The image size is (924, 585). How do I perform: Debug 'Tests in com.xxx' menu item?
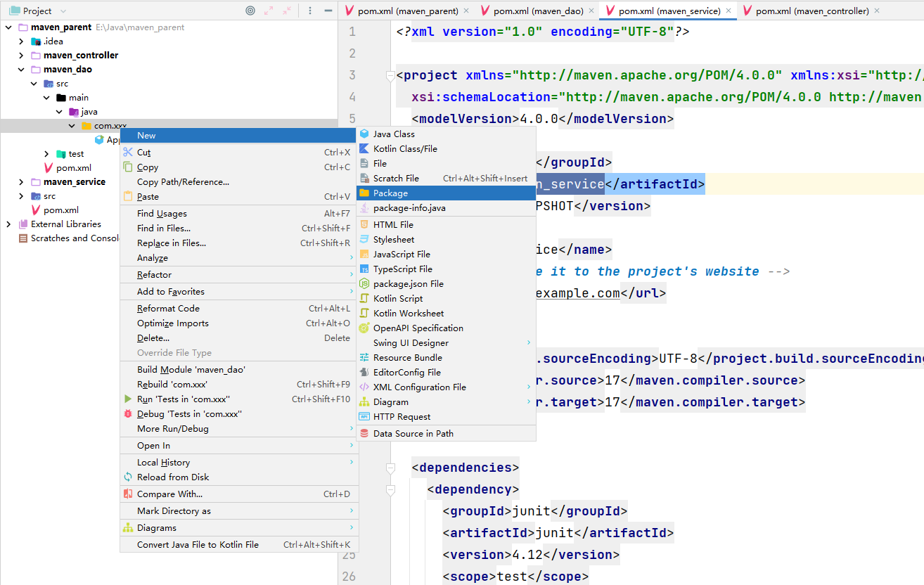(x=239, y=414)
